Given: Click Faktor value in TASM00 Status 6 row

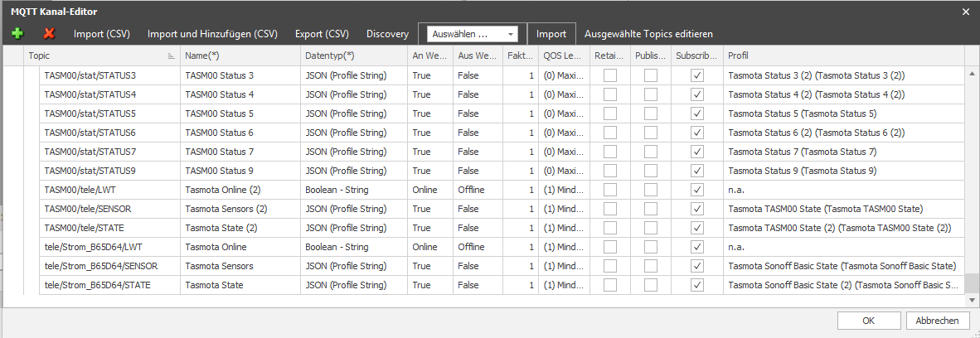Looking at the screenshot, I should [x=521, y=133].
